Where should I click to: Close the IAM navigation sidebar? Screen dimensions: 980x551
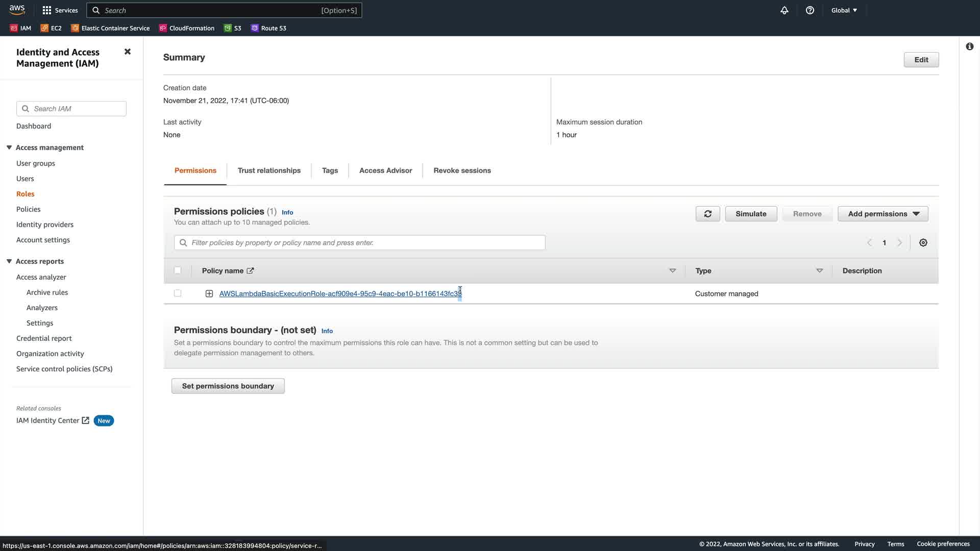(128, 52)
